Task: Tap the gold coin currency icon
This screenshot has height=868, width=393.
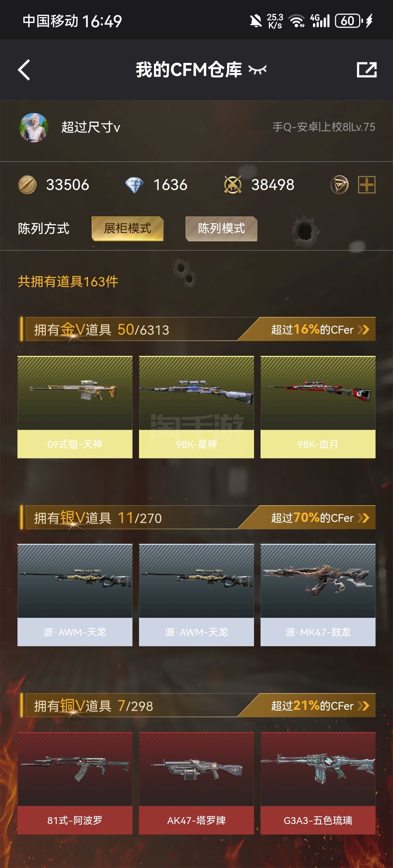Action: tap(27, 185)
